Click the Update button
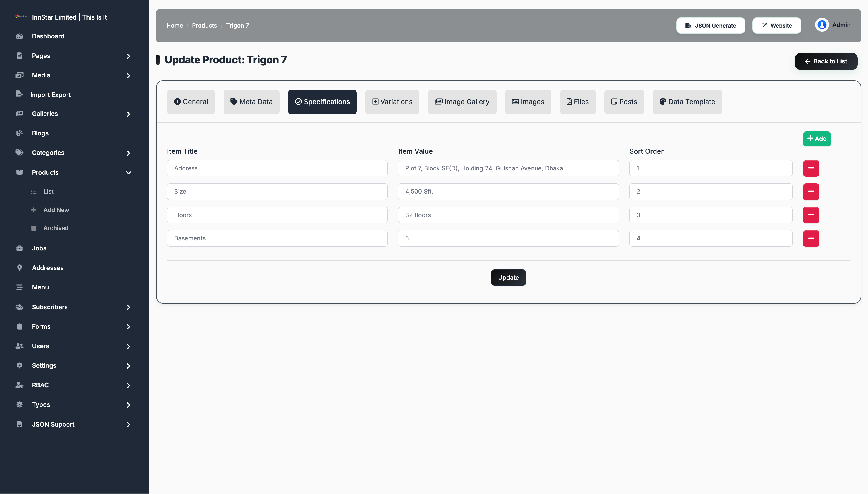This screenshot has height=494, width=868. click(x=508, y=277)
